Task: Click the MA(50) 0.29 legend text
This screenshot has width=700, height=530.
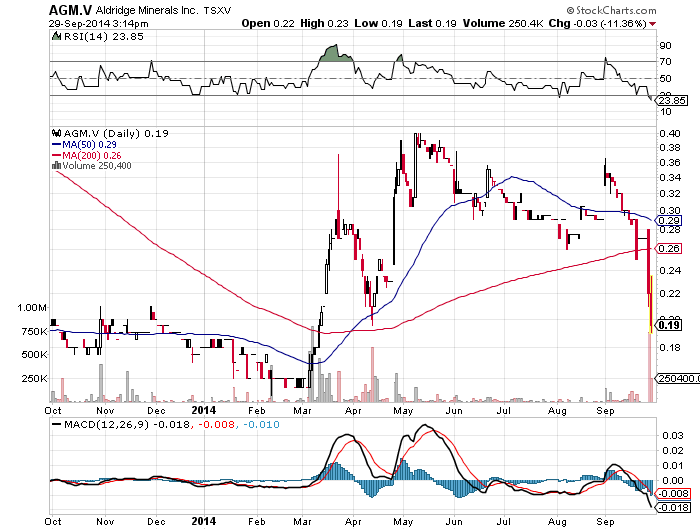Action: (89, 144)
